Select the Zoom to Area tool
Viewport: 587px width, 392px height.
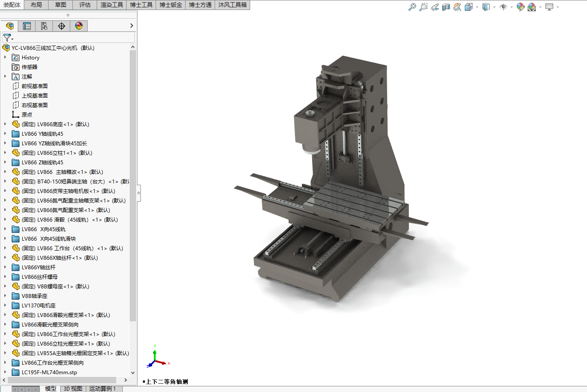(424, 7)
